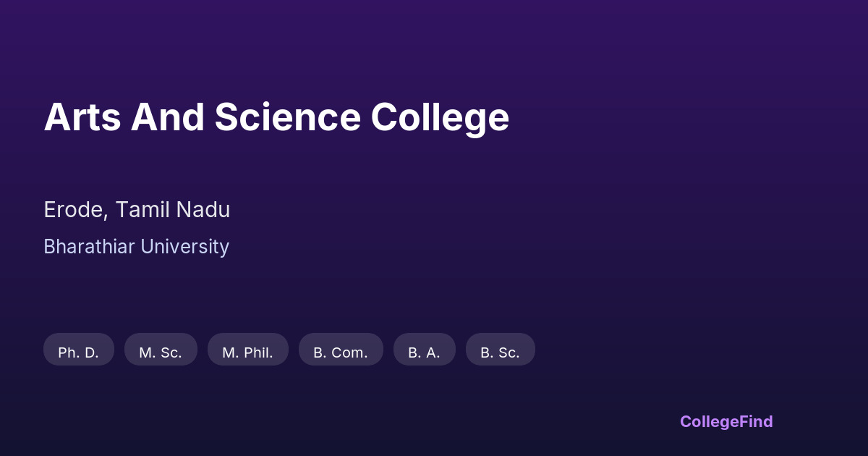Image resolution: width=868 pixels, height=456 pixels.
Task: Click "Tamil Nadu" in the location line
Action: [x=173, y=210]
